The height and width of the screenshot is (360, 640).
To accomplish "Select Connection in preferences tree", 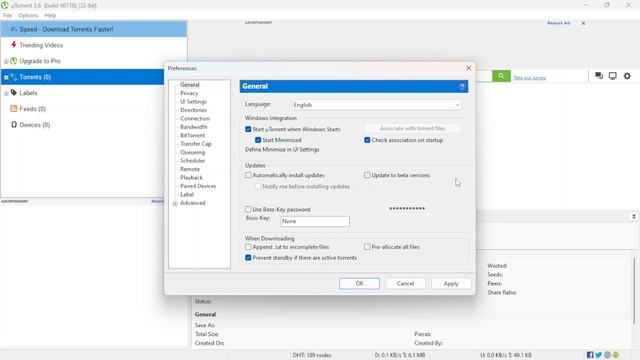I will point(195,118).
